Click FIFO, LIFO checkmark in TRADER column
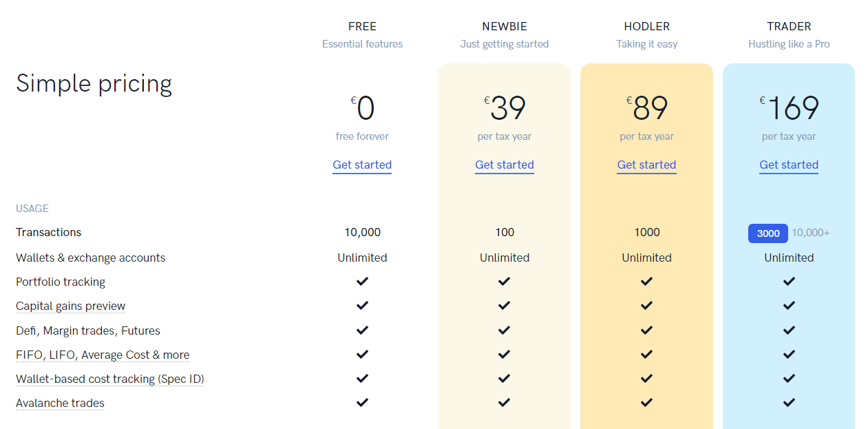868x429 pixels. pos(789,354)
